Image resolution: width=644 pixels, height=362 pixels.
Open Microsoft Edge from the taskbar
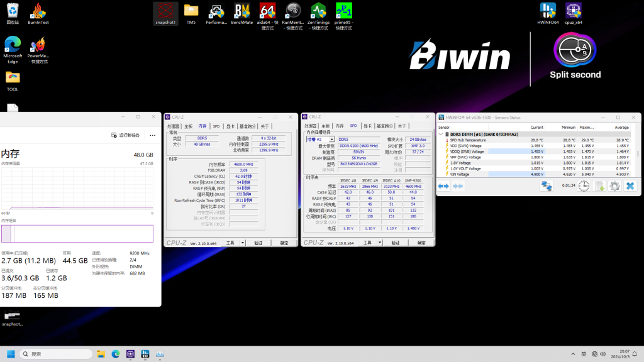(x=116, y=354)
